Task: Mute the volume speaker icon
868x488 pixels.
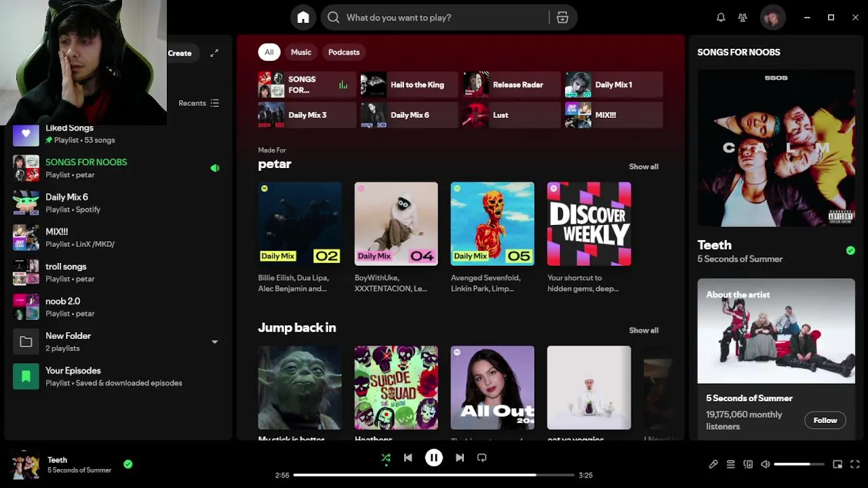Action: coord(765,464)
